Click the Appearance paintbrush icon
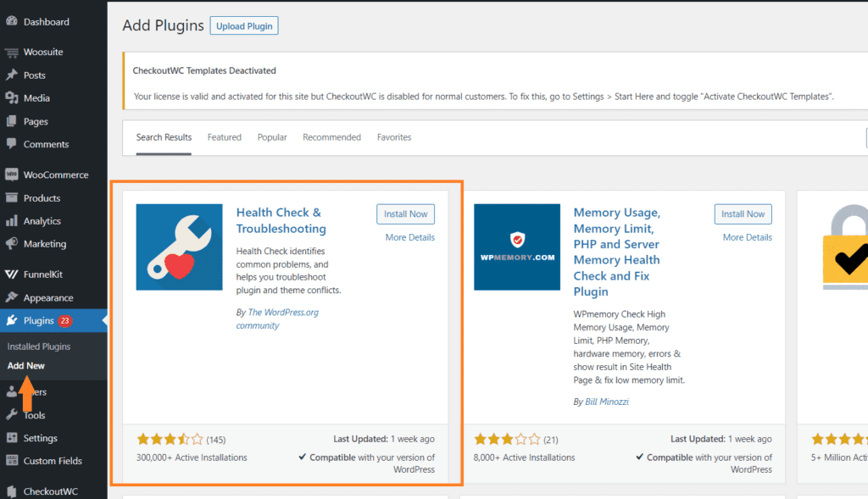The height and width of the screenshot is (499, 868). pyautogui.click(x=12, y=297)
